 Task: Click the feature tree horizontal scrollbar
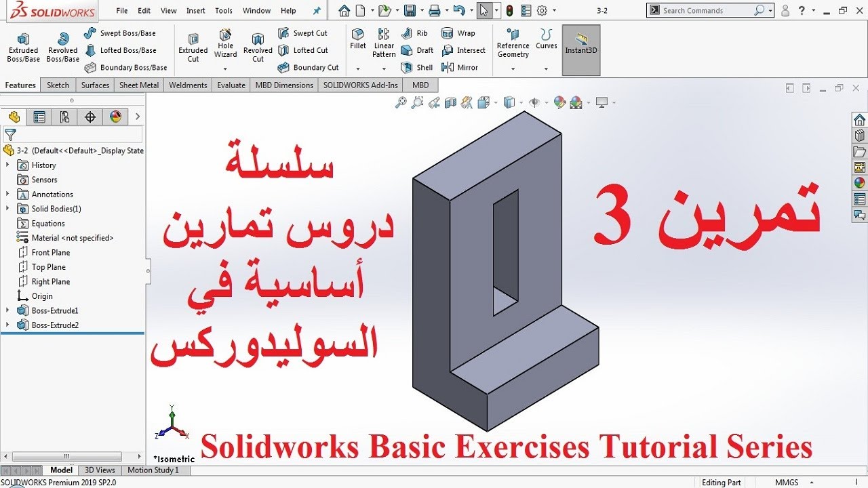point(66,457)
